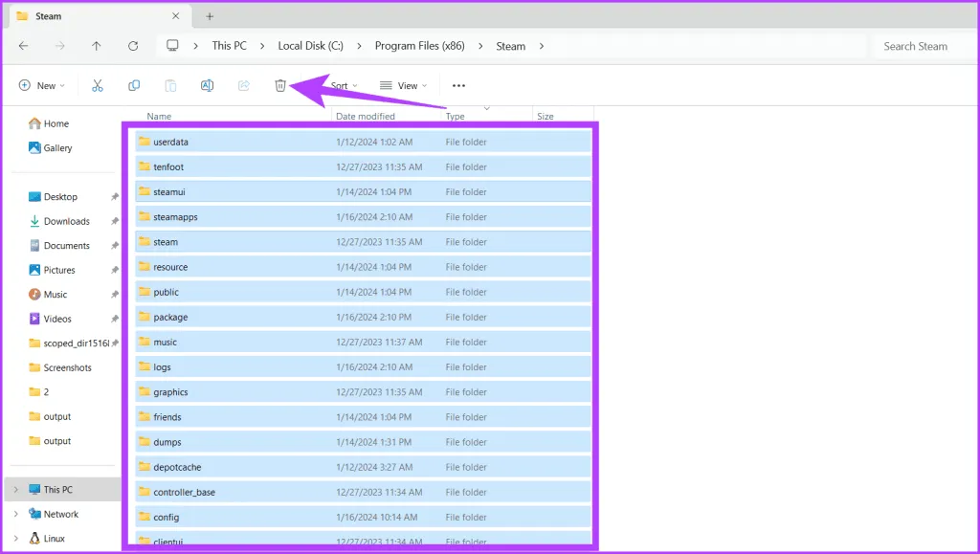Open the New dropdown menu

[x=42, y=85]
